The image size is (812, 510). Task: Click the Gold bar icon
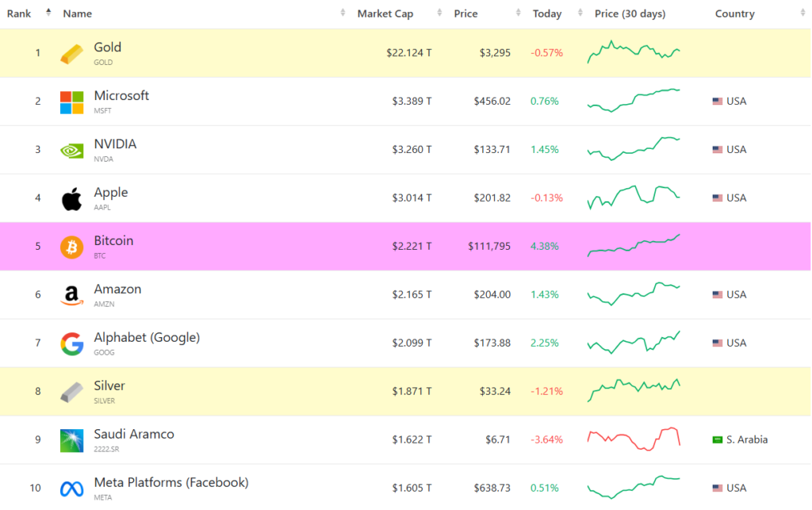point(71,54)
